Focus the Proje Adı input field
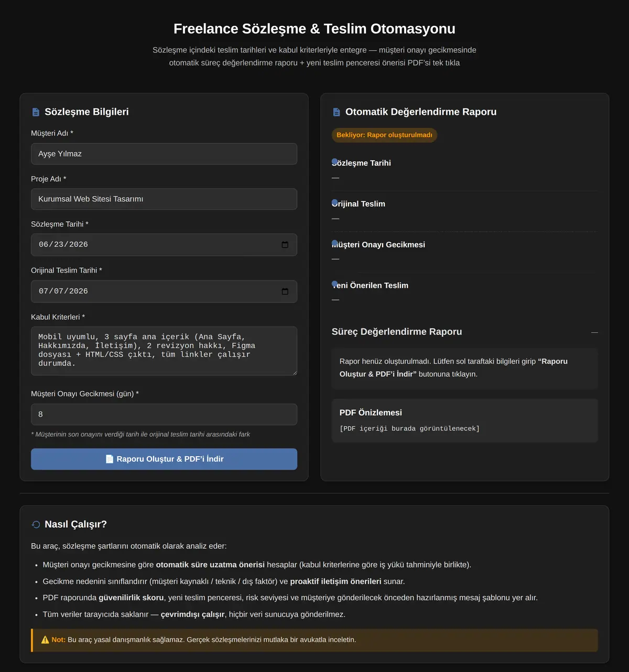The width and height of the screenshot is (629, 672). (164, 199)
